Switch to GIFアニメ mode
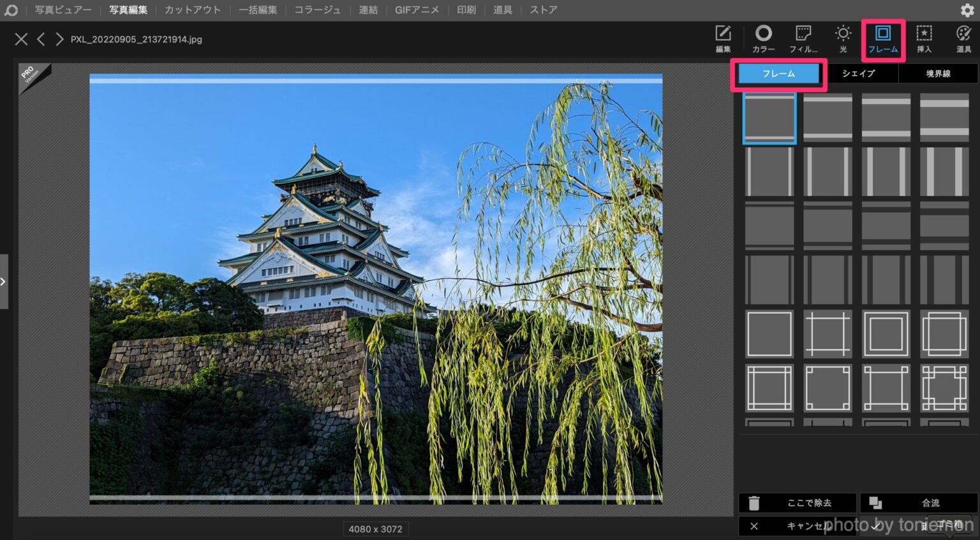The image size is (980, 540). (x=417, y=10)
